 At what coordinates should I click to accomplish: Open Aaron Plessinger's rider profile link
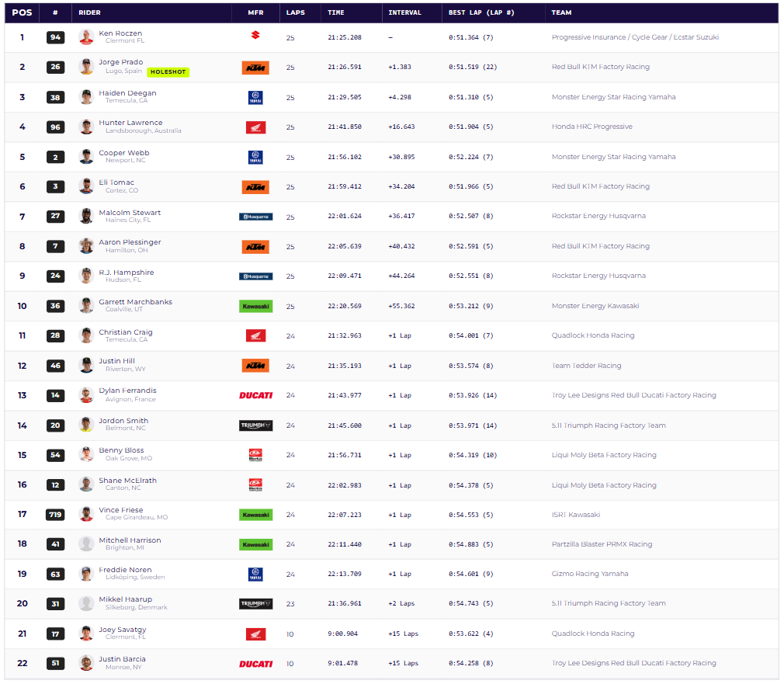click(x=130, y=242)
